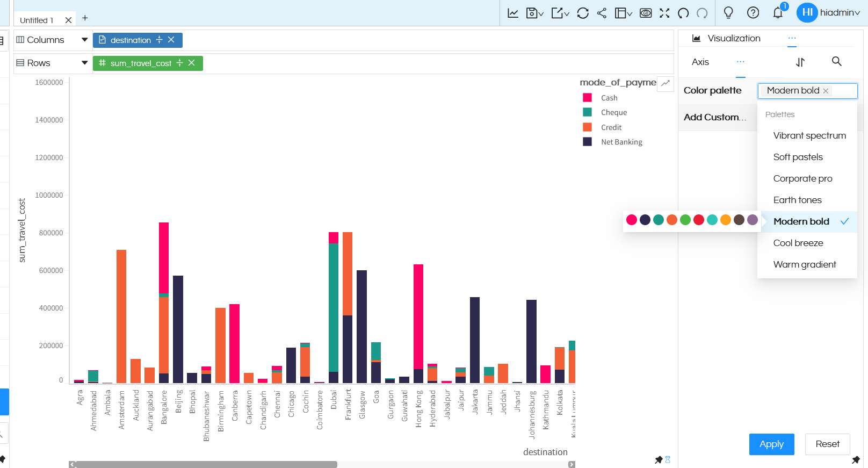Open the line chart icon in toolbar
Image resolution: width=868 pixels, height=468 pixels.
point(513,13)
